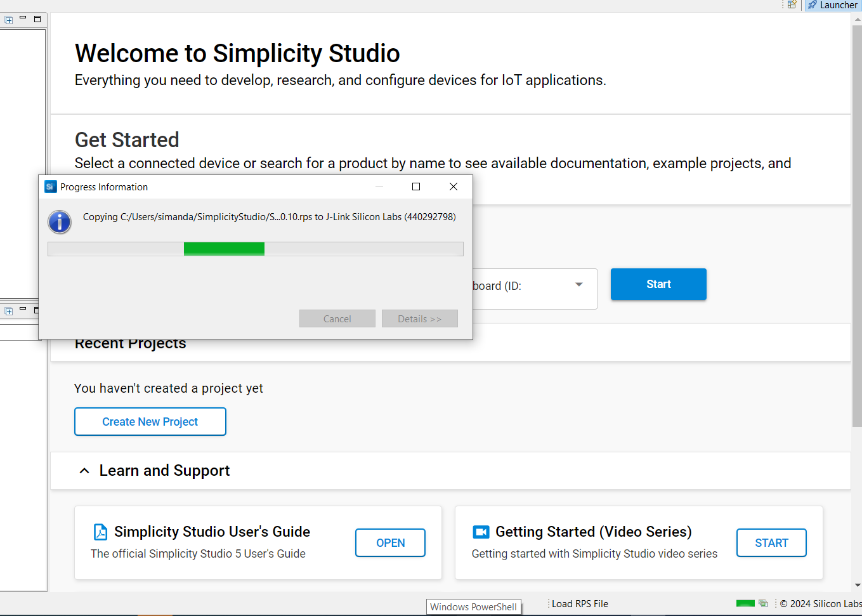The height and width of the screenshot is (616, 862).
Task: Cancel the file copy progress
Action: click(337, 318)
